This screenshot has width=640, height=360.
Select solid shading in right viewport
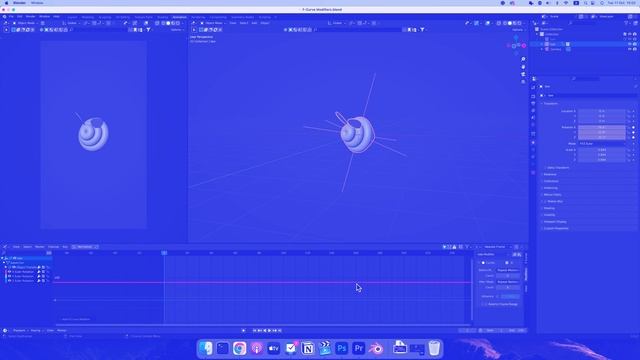tap(510, 23)
